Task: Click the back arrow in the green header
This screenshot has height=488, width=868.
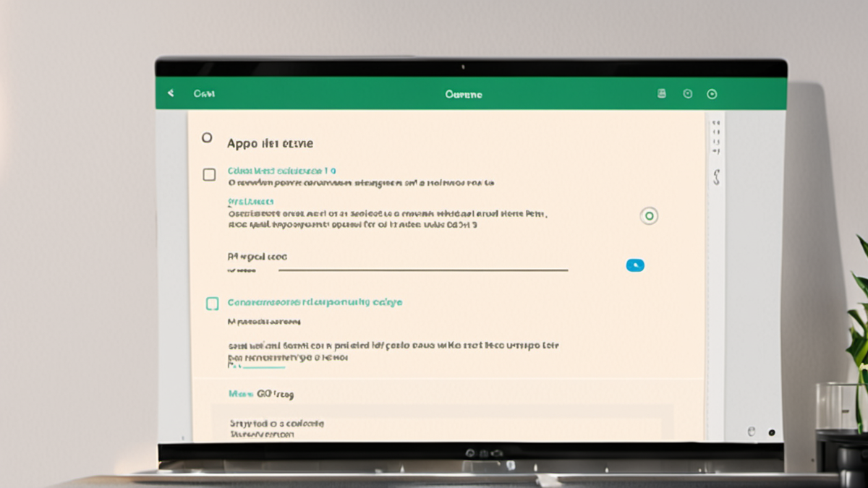Action: pos(171,93)
